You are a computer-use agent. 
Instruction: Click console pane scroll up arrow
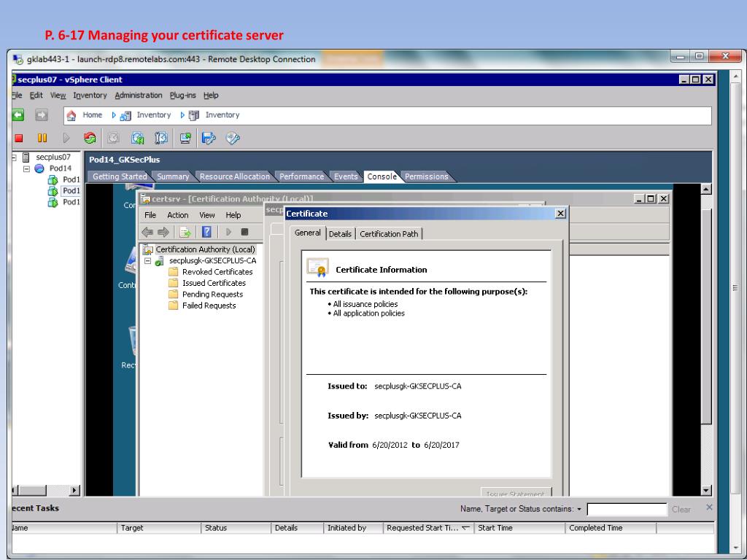(x=706, y=189)
